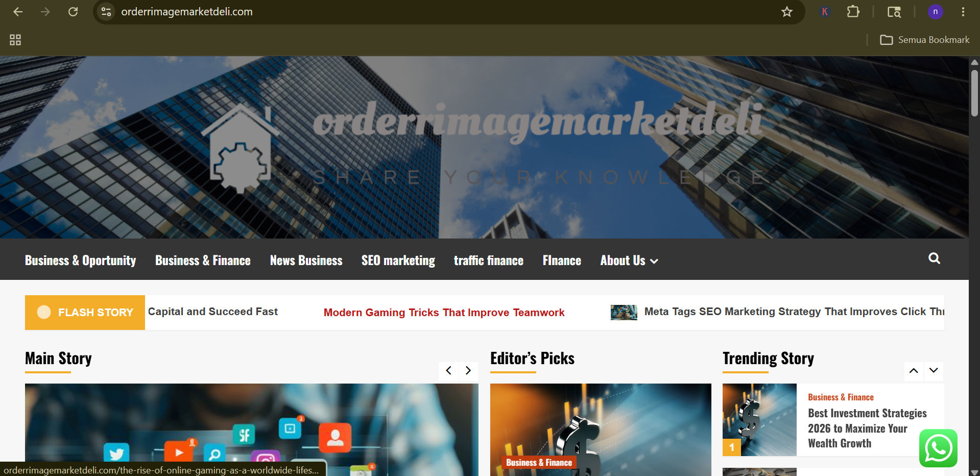
Task: Move Trending Story list up
Action: (914, 370)
